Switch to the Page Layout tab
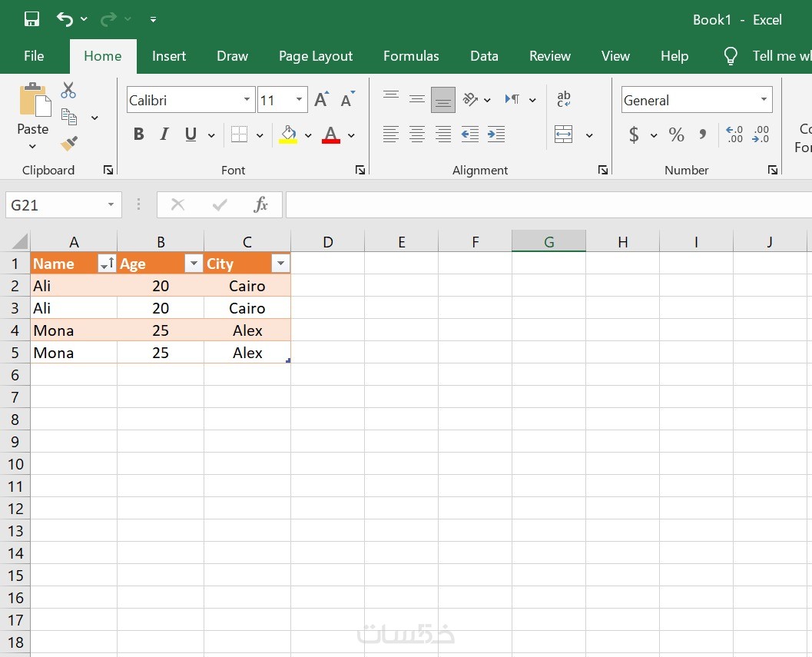 click(x=316, y=56)
